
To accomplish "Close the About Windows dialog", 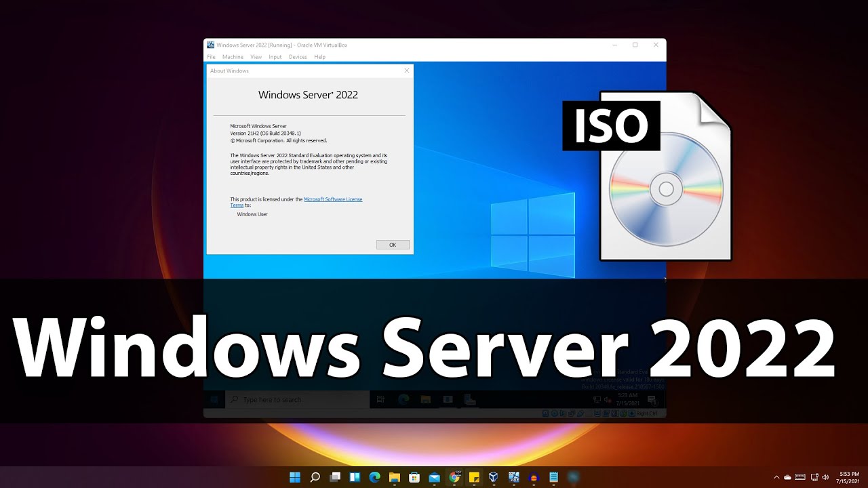I will (x=407, y=70).
